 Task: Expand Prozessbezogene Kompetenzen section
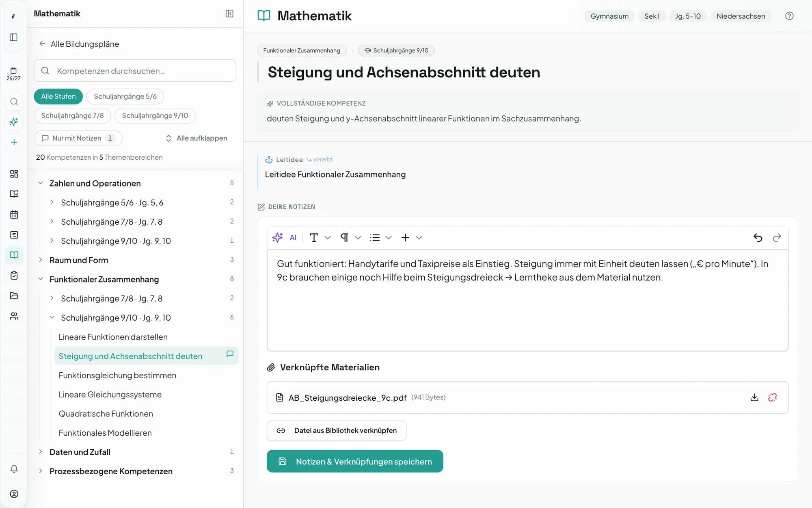(x=41, y=471)
